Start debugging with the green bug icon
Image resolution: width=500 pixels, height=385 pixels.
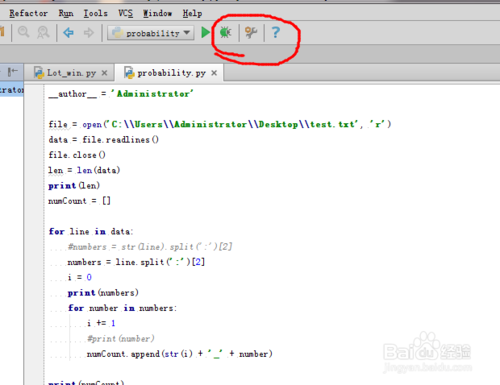click(225, 32)
